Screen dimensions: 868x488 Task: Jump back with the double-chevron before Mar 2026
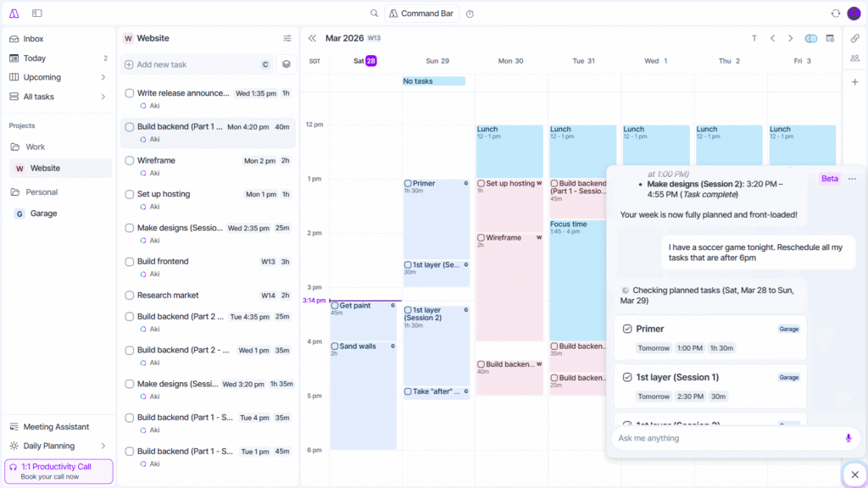click(312, 37)
